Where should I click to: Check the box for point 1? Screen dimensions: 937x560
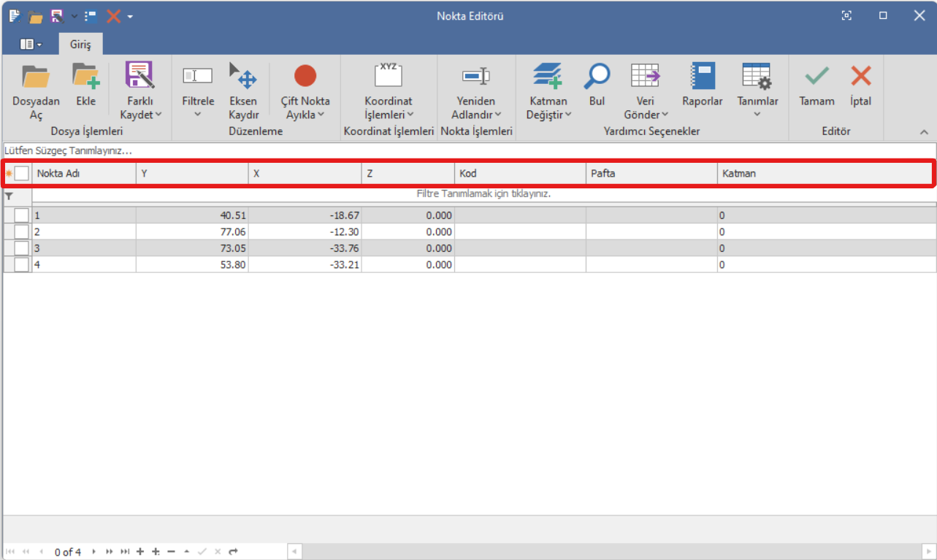(x=22, y=215)
